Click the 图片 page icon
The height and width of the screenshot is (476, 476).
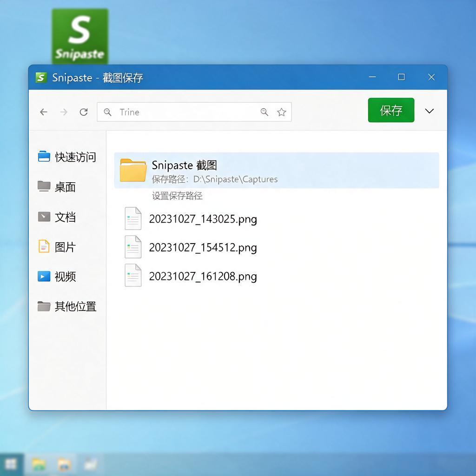44,246
